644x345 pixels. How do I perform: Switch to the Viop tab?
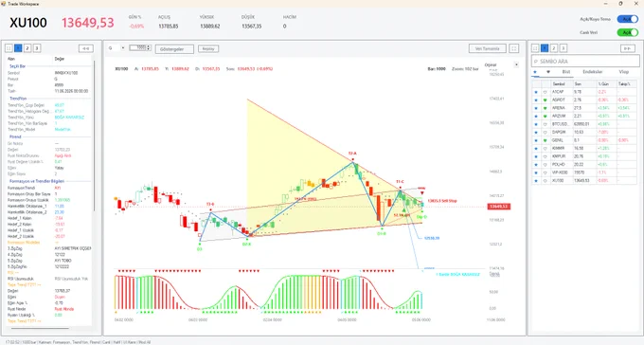(x=624, y=72)
